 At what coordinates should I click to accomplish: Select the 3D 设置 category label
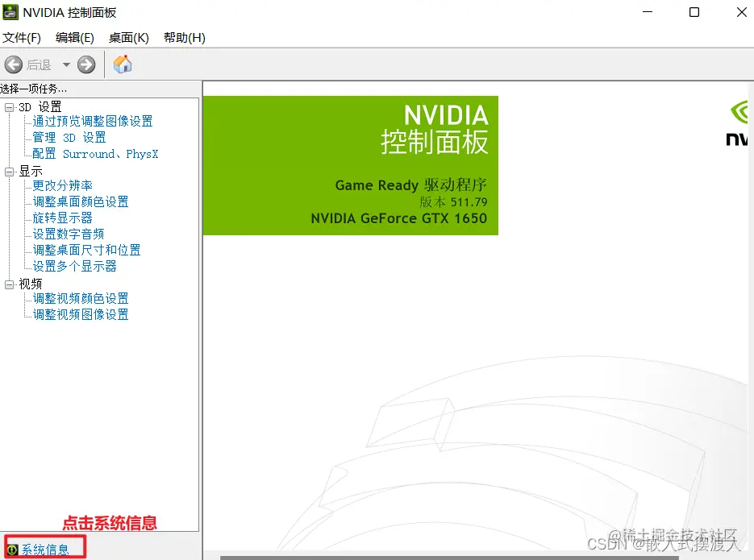tap(40, 106)
